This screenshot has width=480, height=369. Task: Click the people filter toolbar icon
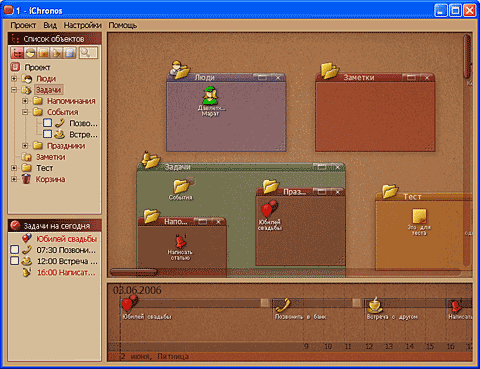(x=30, y=53)
